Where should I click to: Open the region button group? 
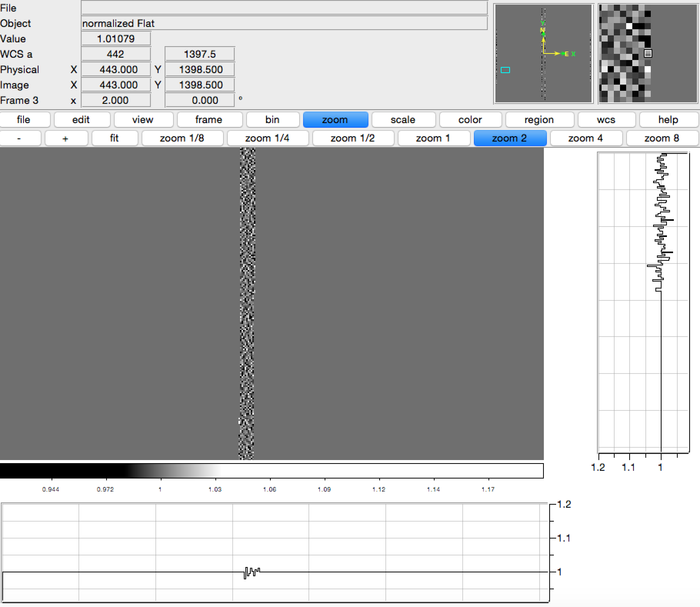(539, 120)
